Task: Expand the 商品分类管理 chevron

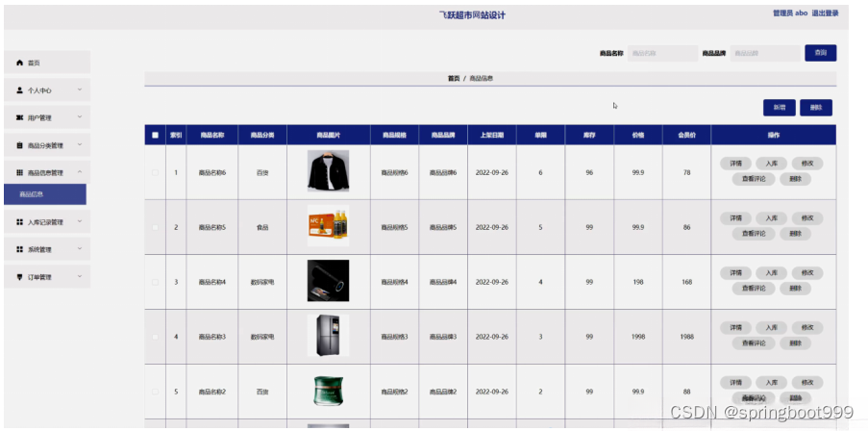Action: pos(80,144)
